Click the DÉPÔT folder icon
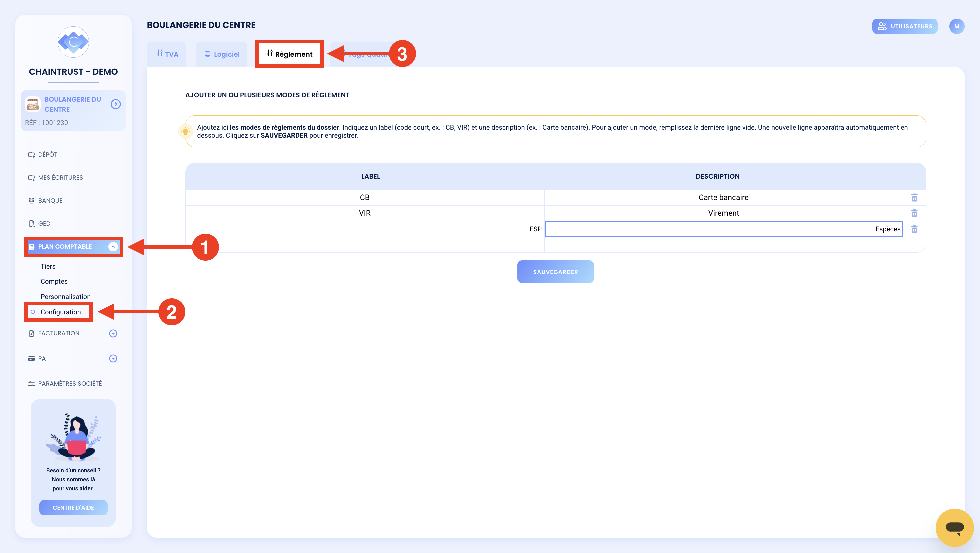The image size is (980, 553). tap(32, 155)
